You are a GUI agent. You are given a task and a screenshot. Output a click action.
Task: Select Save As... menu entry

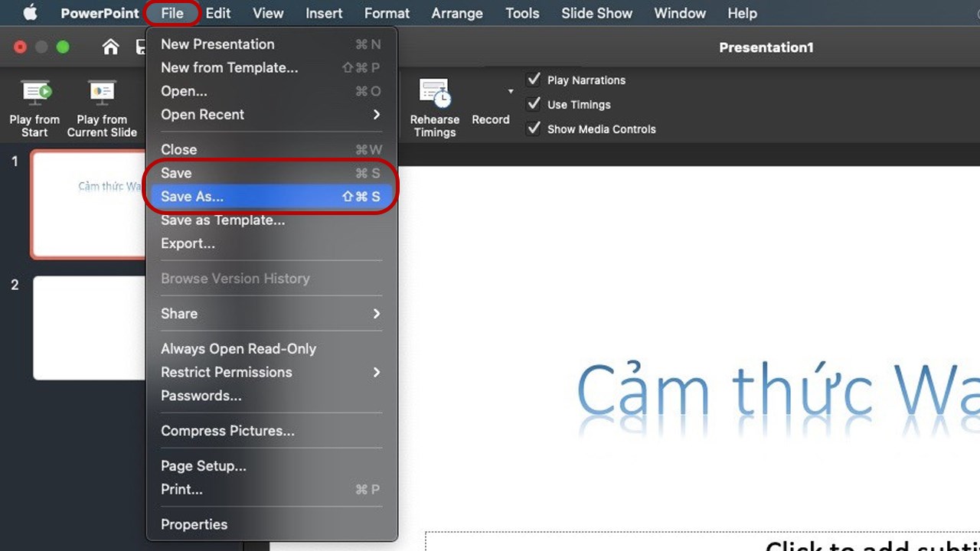[x=272, y=197]
